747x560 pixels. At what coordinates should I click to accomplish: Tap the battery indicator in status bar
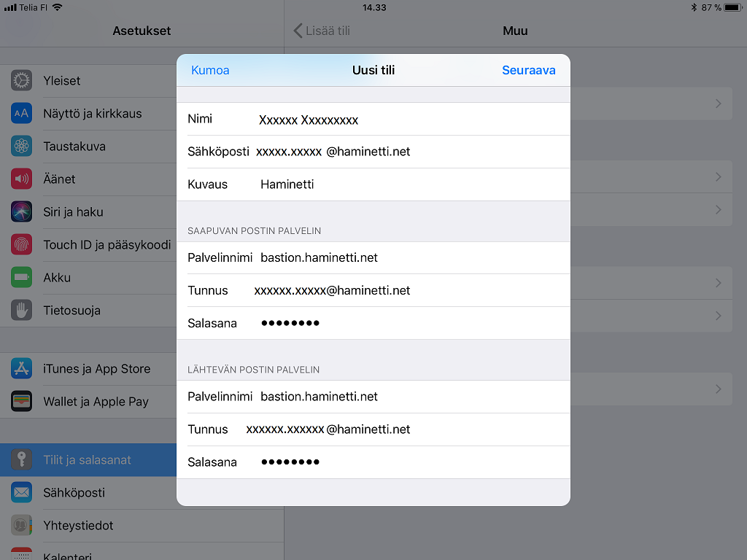click(732, 7)
